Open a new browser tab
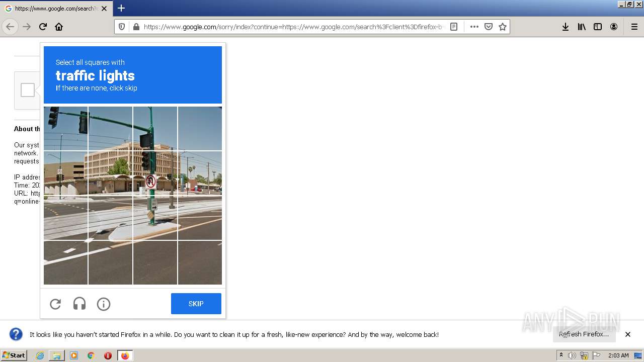This screenshot has height=362, width=644. (121, 8)
